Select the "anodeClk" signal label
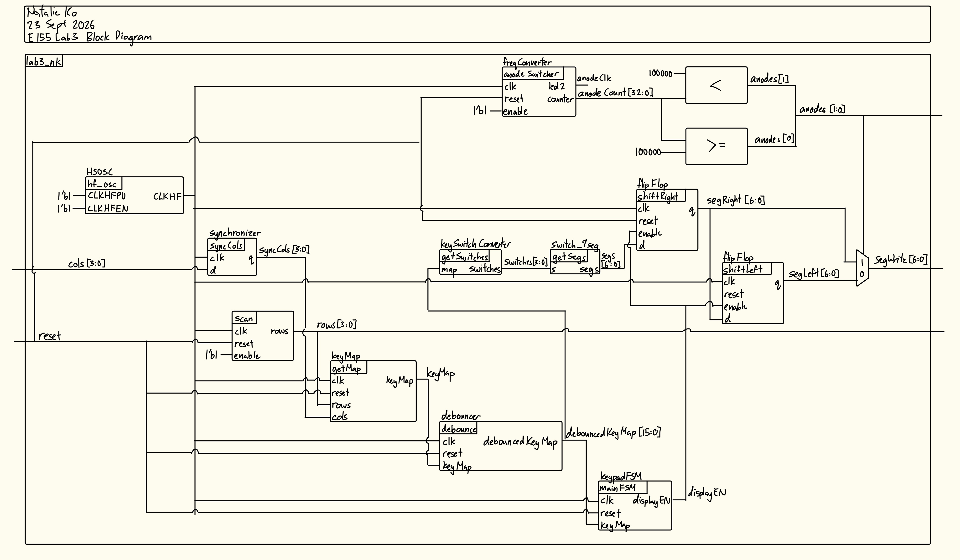The image size is (960, 560). point(594,78)
